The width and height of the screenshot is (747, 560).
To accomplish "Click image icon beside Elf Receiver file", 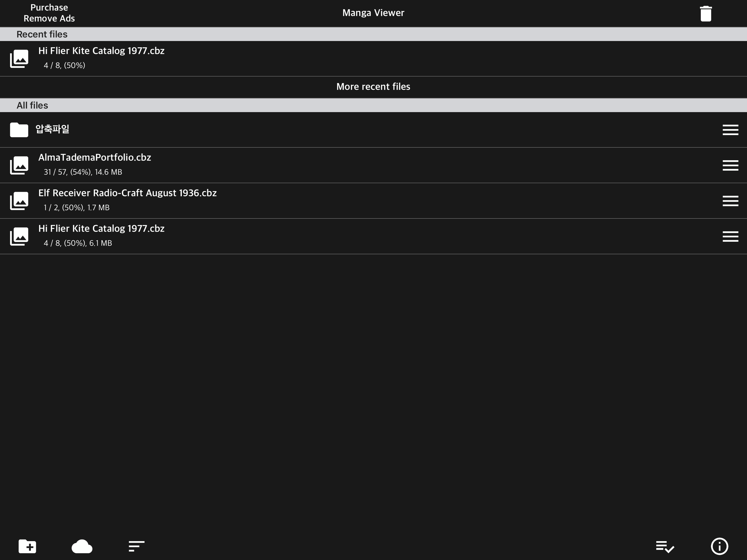I will [x=19, y=201].
